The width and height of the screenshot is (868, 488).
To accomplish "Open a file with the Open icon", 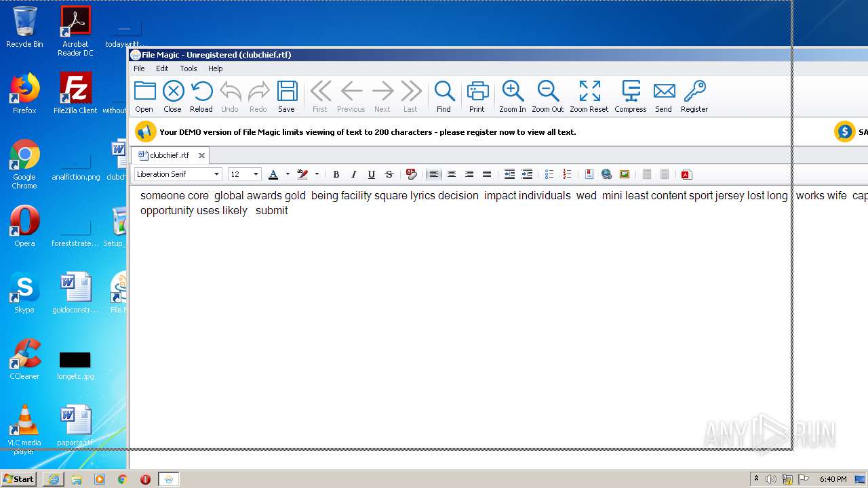I will pos(144,96).
